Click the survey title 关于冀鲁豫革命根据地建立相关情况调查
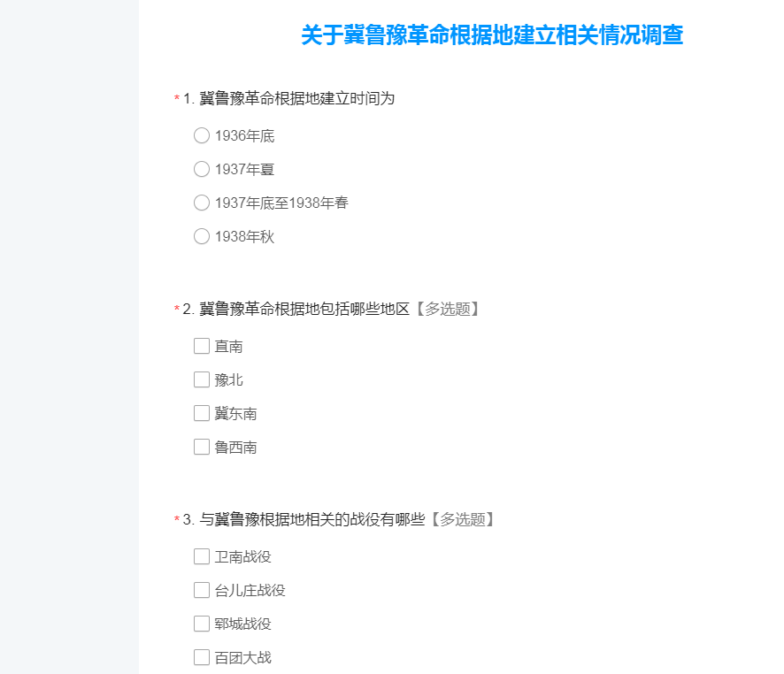The height and width of the screenshot is (674, 784). pos(492,35)
